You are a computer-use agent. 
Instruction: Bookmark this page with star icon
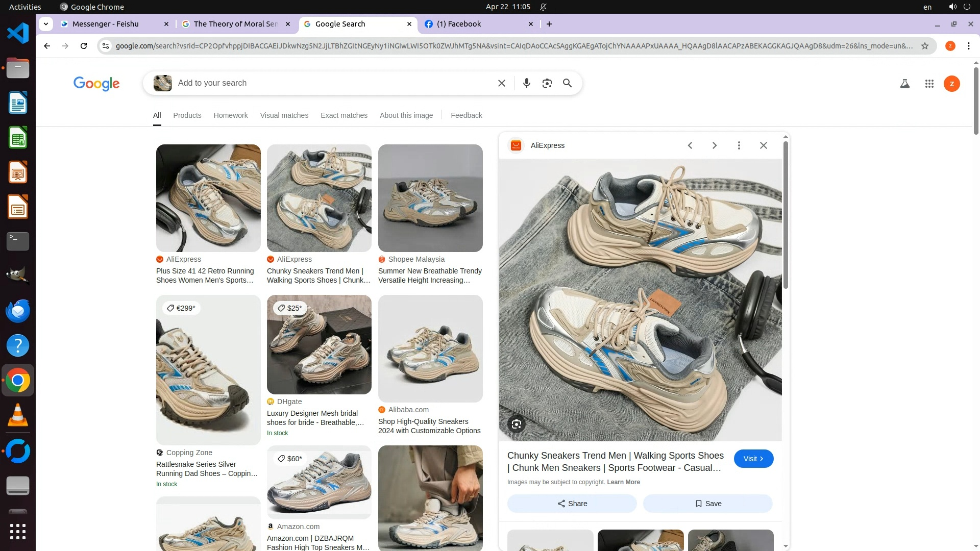(924, 46)
